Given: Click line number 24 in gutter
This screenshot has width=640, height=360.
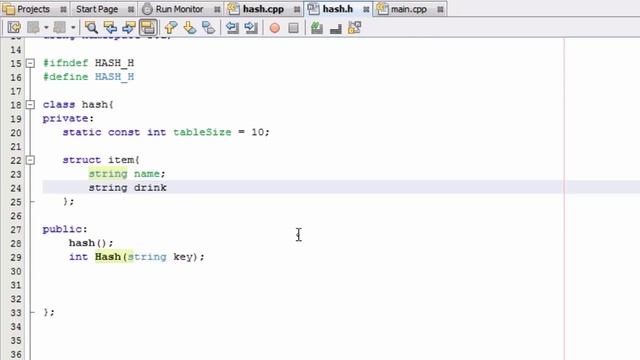Looking at the screenshot, I should [x=16, y=188].
